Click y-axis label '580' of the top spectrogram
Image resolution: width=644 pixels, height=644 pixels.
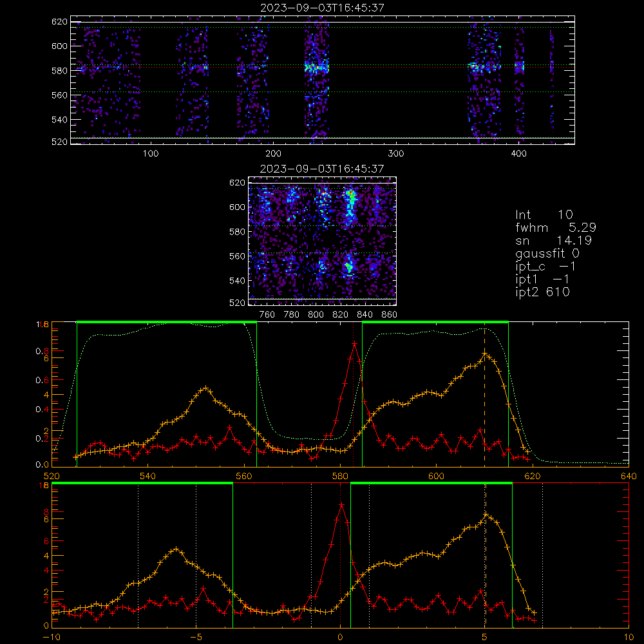[x=59, y=71]
